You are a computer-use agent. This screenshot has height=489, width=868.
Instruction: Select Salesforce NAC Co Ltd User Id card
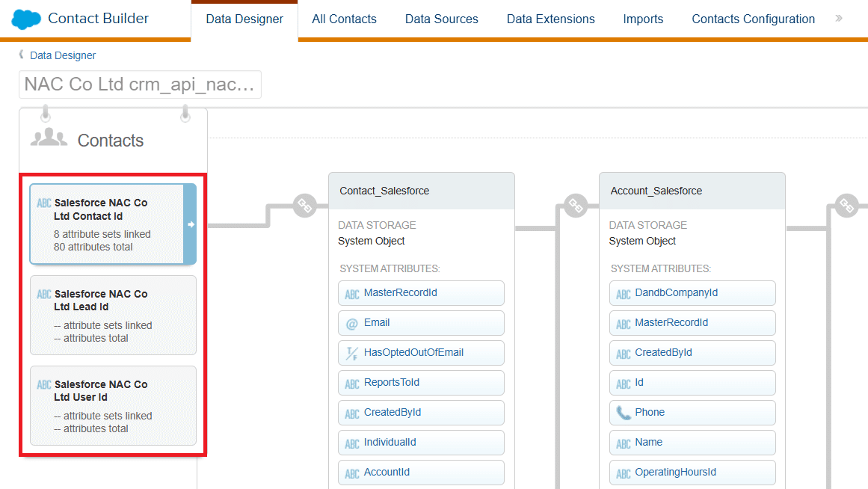[113, 405]
